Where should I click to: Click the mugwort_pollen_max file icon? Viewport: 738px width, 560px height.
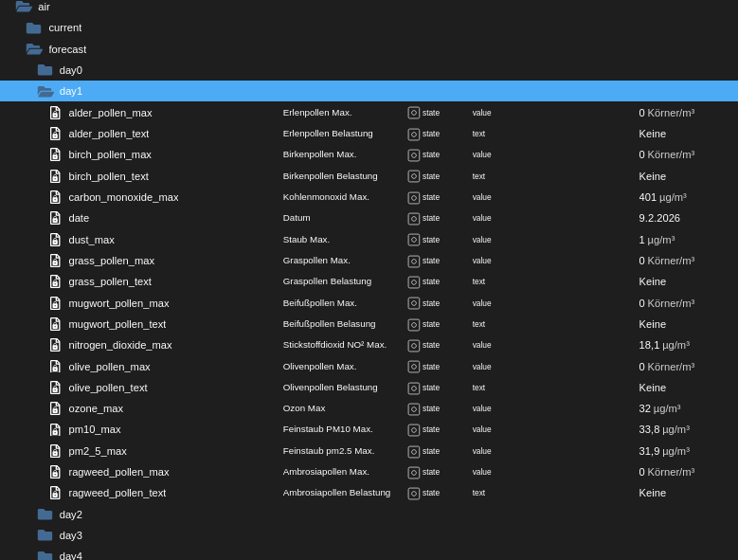pyautogui.click(x=55, y=303)
